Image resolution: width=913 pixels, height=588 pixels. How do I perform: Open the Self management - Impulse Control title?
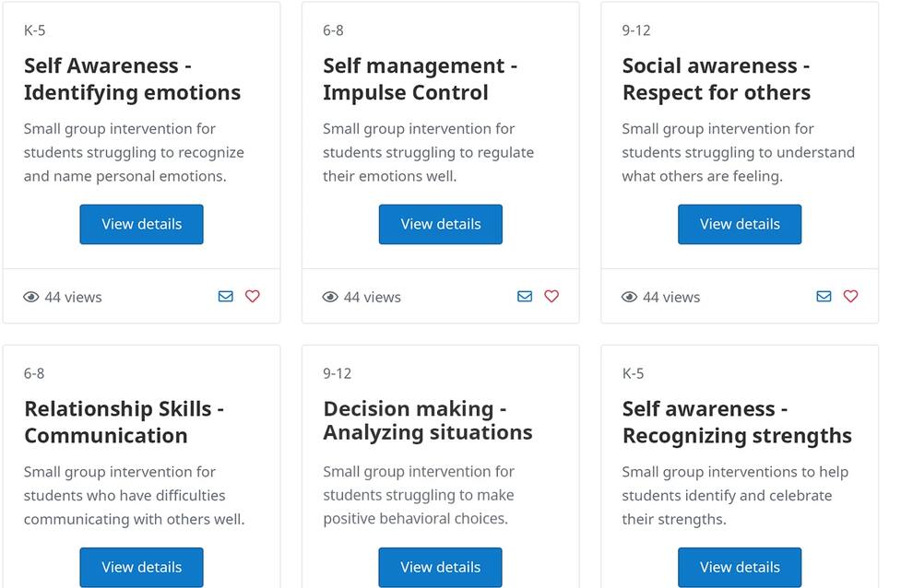pos(420,79)
